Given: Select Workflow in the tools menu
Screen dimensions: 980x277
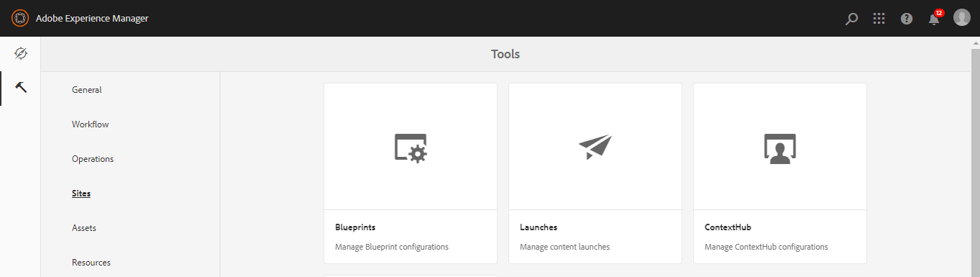Looking at the screenshot, I should 91,124.
